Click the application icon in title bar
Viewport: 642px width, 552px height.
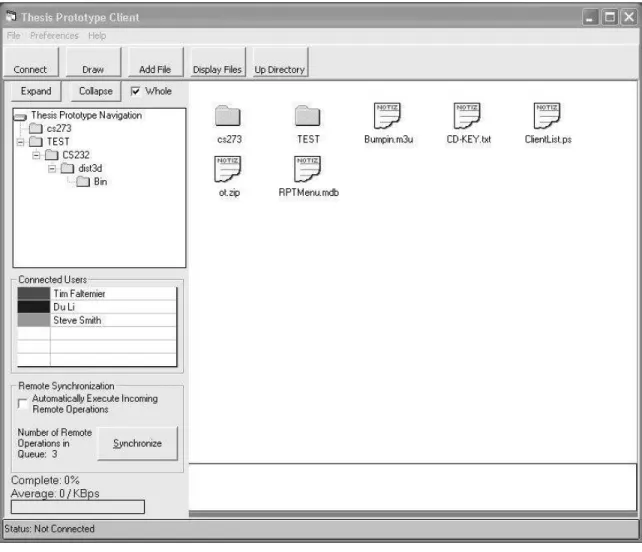(x=11, y=16)
